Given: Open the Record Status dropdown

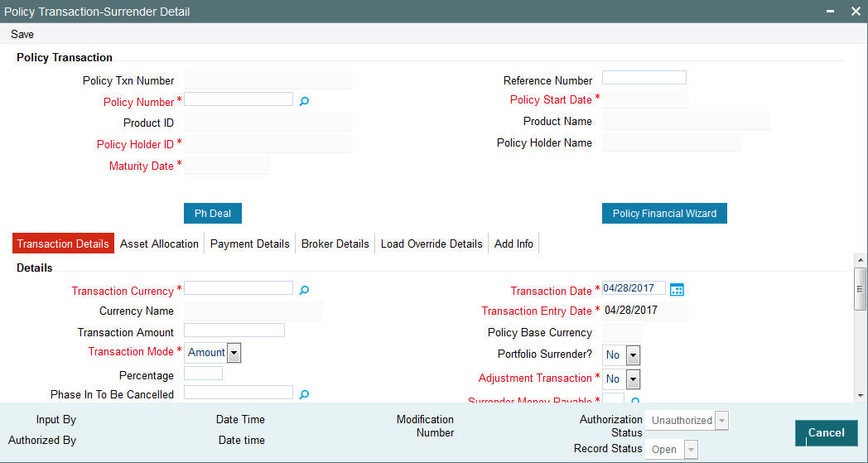Looking at the screenshot, I should [692, 449].
